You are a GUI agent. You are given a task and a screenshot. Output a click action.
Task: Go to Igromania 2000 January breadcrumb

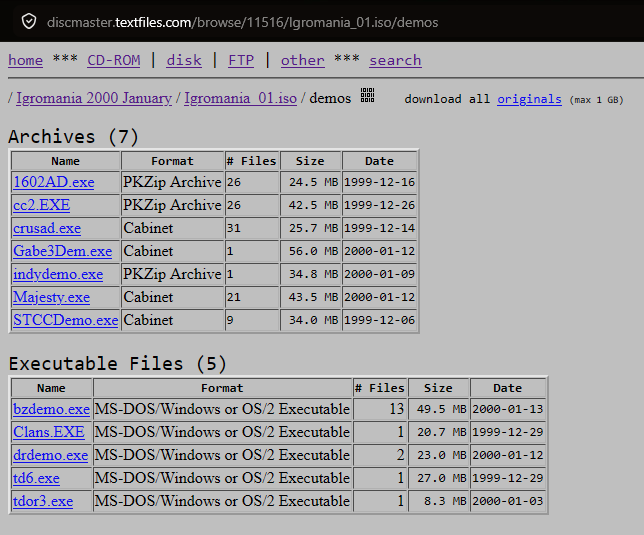pyautogui.click(x=94, y=98)
